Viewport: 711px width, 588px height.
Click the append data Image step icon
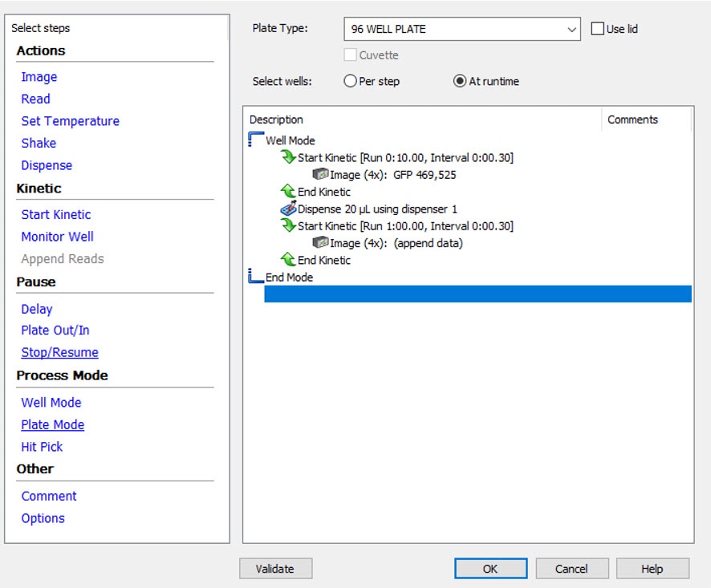320,243
